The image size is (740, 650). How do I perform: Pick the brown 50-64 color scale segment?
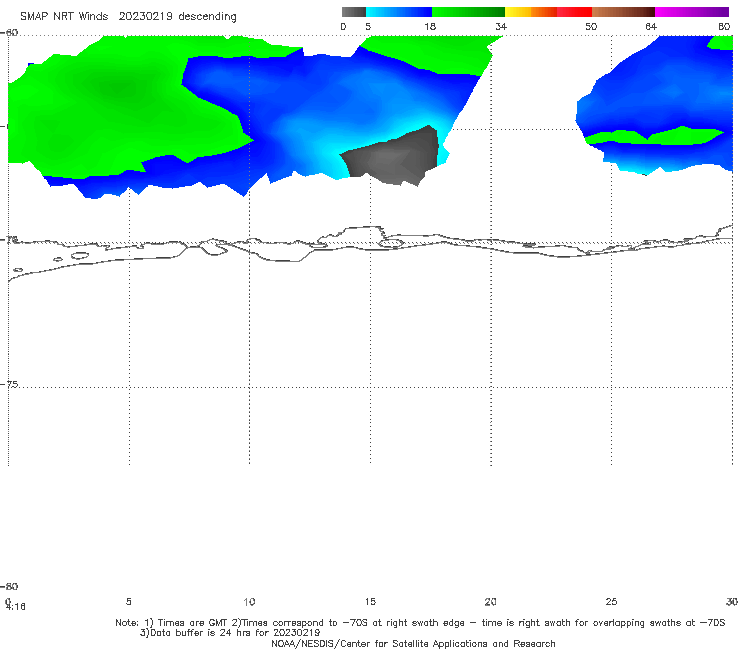pos(623,12)
